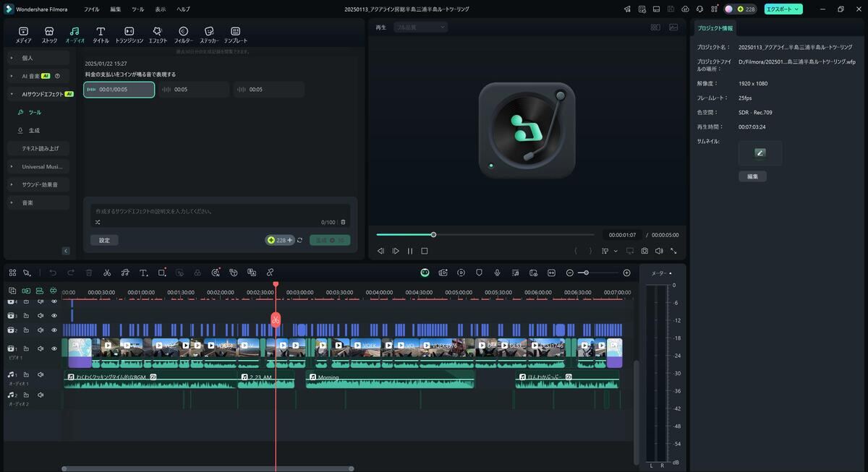Zoom out timeline with minus icon
This screenshot has height=472, width=868.
[x=570, y=273]
